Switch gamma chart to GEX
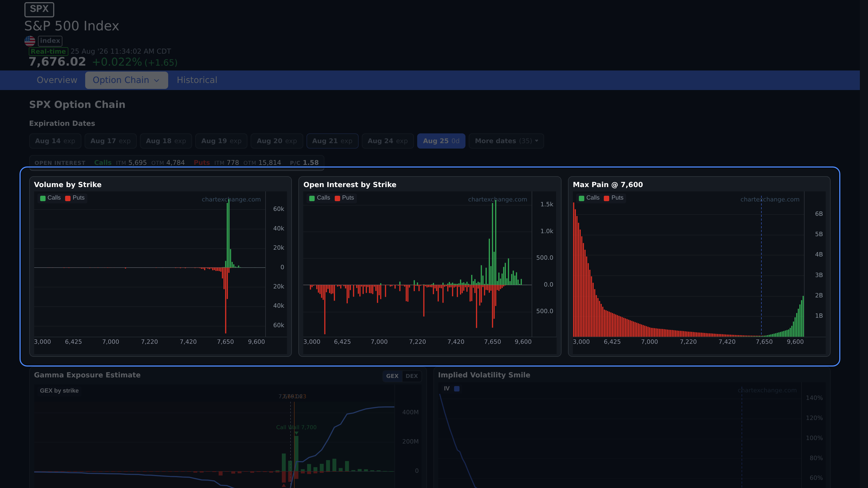The height and width of the screenshot is (488, 868). tap(392, 376)
